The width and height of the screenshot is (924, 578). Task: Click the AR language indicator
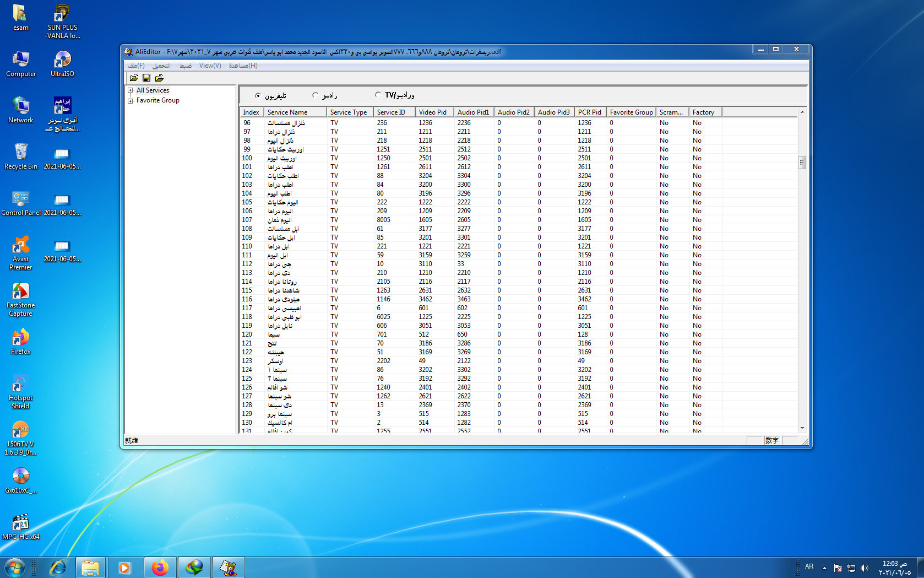click(809, 566)
